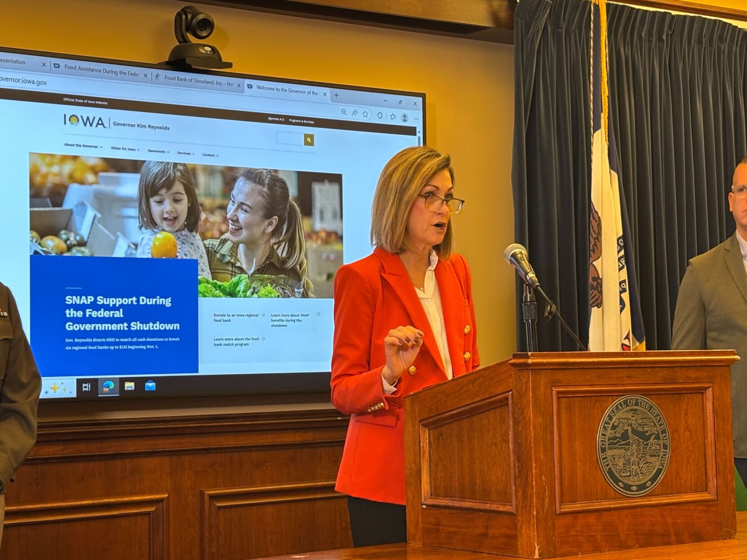The height and width of the screenshot is (560, 747).
Task: Expand the About the Governor menu
Action: tap(83, 146)
